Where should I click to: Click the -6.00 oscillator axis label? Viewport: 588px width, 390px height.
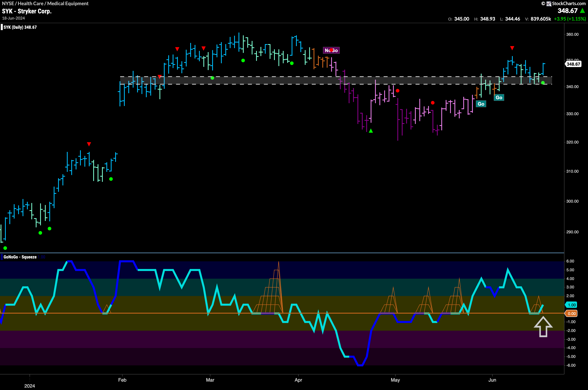tap(571, 365)
